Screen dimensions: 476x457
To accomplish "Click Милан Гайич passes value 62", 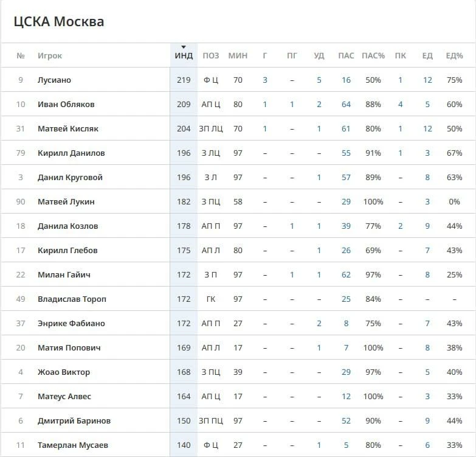I will (x=346, y=274).
